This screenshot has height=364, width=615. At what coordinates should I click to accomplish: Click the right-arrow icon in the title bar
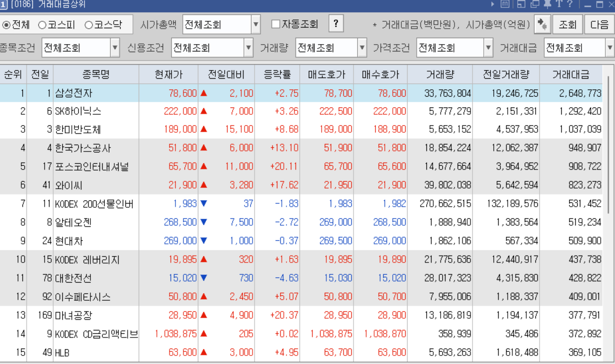493,4
